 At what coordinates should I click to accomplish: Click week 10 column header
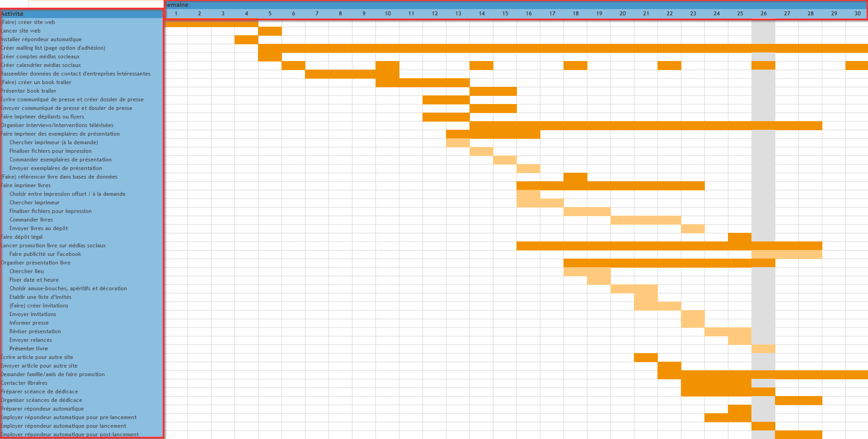[388, 14]
